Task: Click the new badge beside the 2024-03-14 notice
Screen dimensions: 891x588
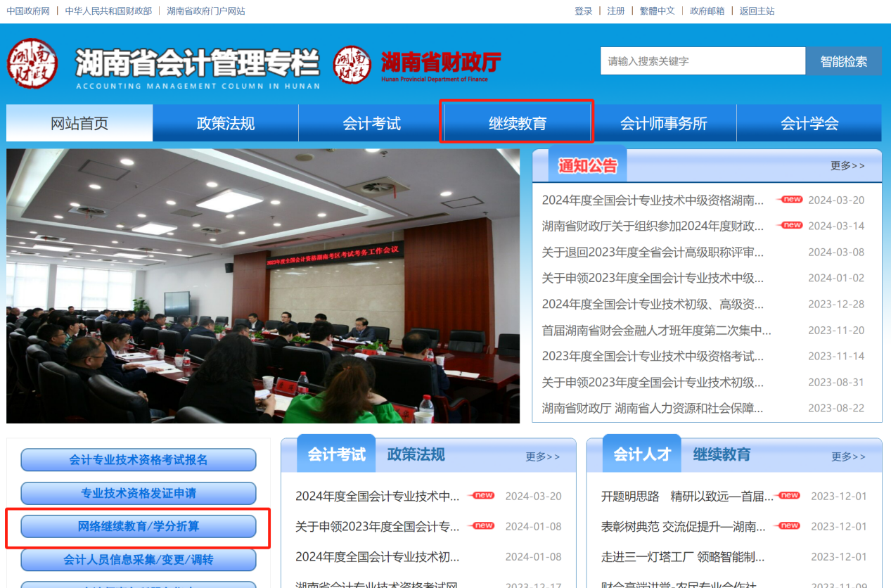Action: (x=790, y=226)
